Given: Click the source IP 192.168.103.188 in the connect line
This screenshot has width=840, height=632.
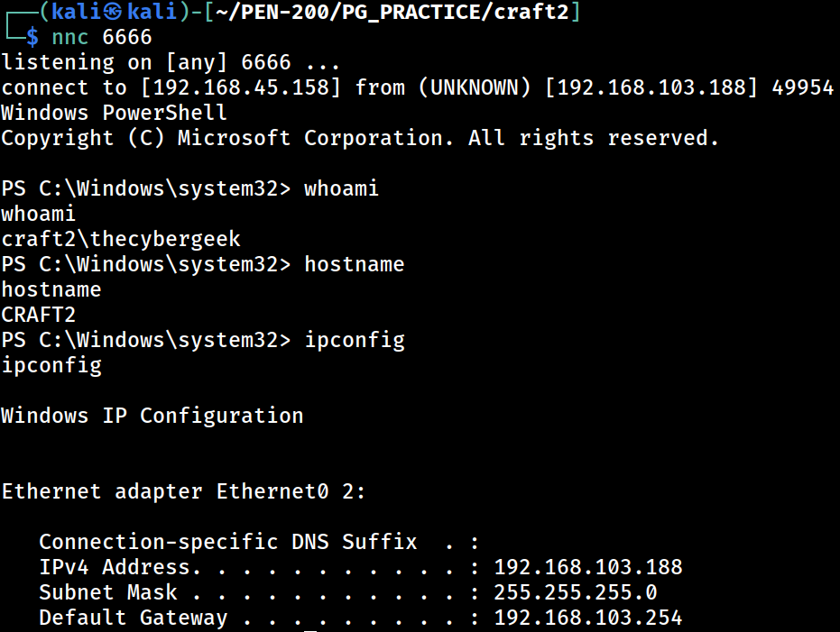Looking at the screenshot, I should pyautogui.click(x=651, y=87).
